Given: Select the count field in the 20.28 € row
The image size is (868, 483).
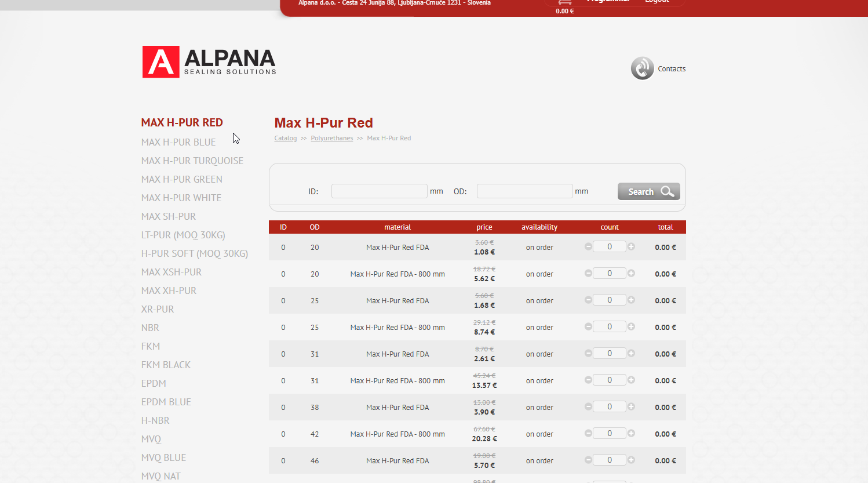Looking at the screenshot, I should tap(610, 433).
